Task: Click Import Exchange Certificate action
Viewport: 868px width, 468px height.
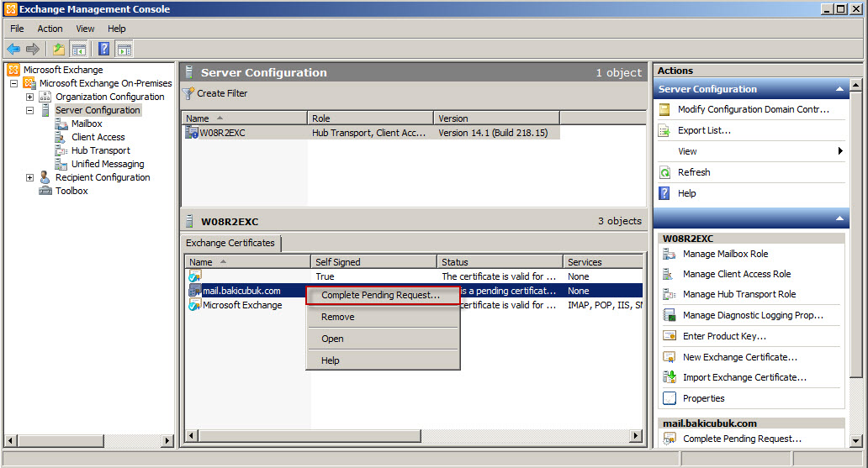Action: pyautogui.click(x=744, y=377)
